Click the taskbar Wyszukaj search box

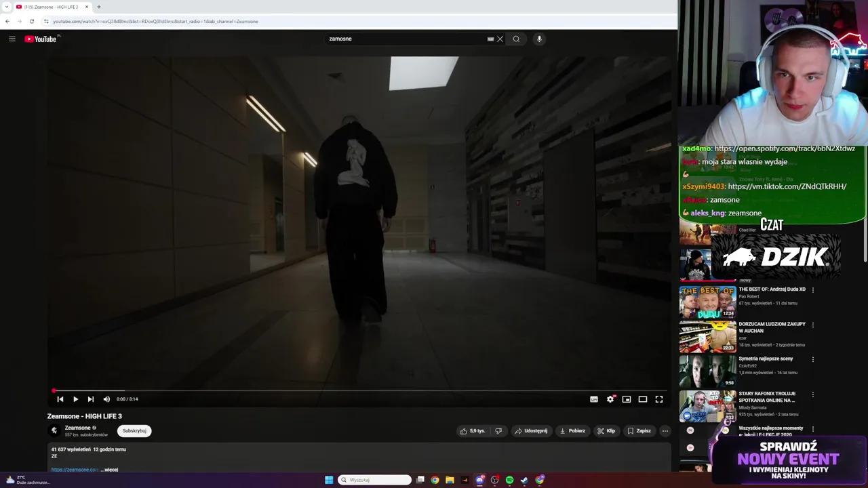pyautogui.click(x=375, y=480)
